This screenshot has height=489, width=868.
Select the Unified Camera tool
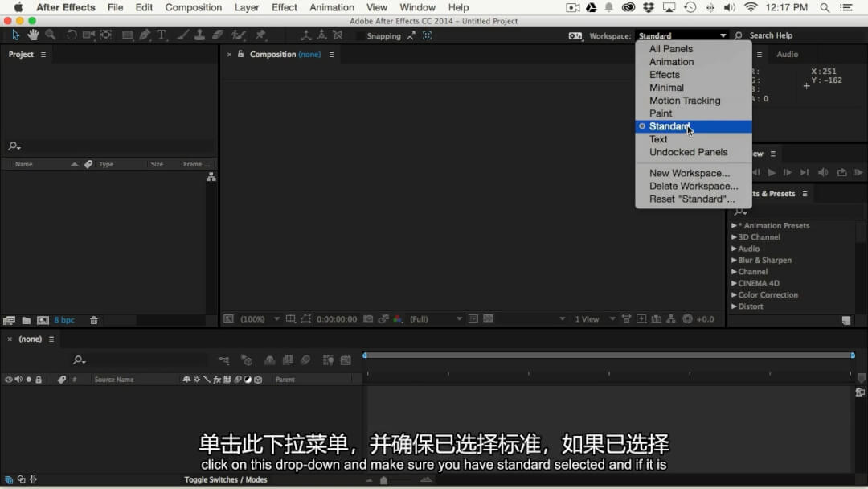[88, 35]
